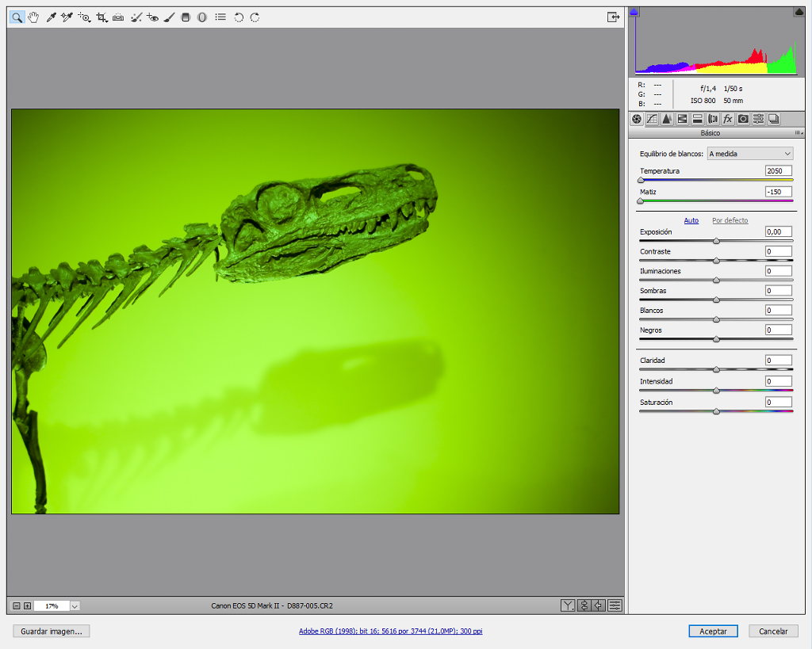Image resolution: width=812 pixels, height=649 pixels.
Task: Select the Red Eye Removal tool
Action: (152, 17)
